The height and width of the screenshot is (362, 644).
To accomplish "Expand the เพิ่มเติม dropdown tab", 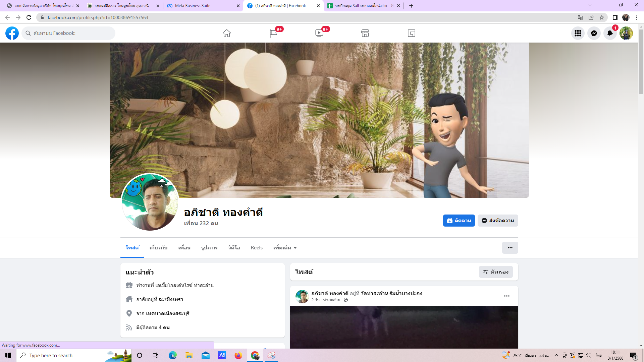I will click(x=285, y=248).
